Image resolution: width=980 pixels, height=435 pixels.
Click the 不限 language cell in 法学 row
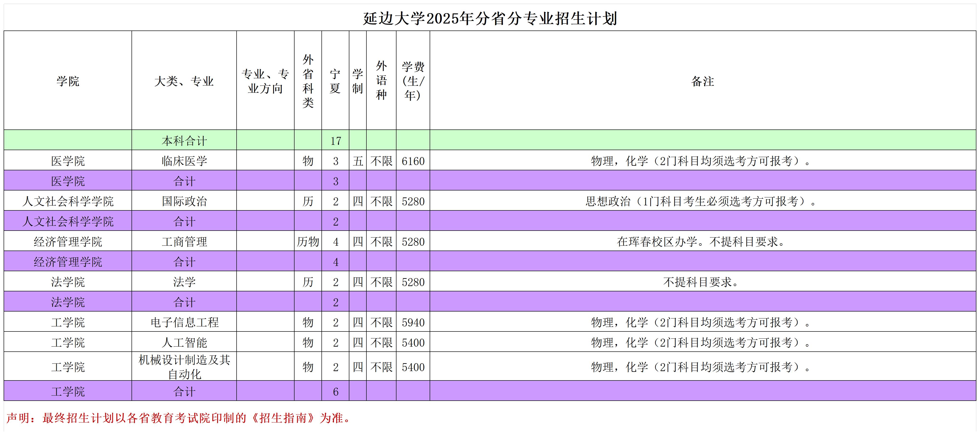tap(381, 281)
